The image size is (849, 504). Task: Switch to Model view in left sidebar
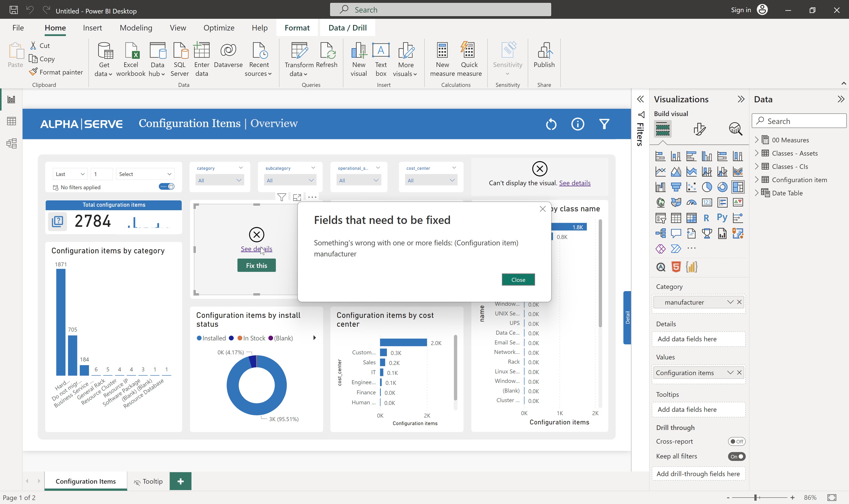click(x=11, y=143)
